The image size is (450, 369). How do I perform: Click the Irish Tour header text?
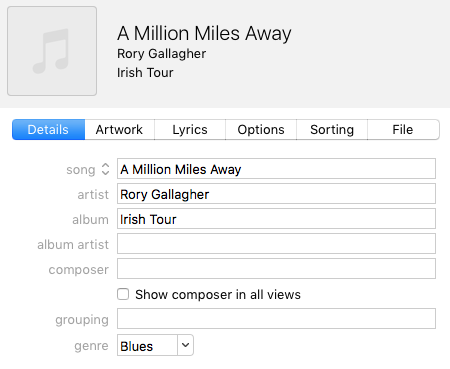(145, 73)
